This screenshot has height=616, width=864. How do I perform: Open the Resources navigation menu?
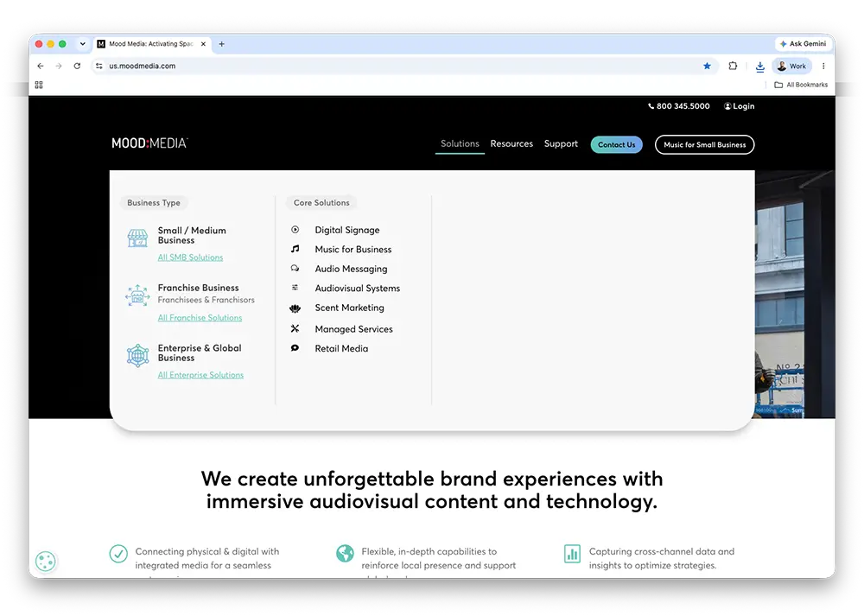[x=511, y=143]
